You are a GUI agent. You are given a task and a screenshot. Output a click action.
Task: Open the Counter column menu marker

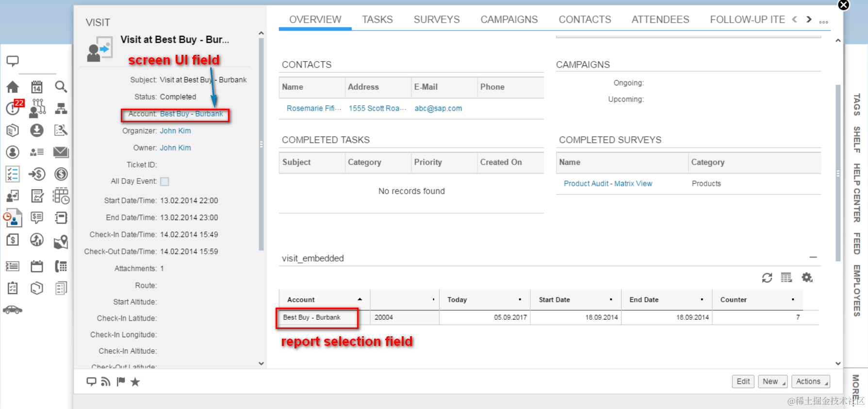pos(793,299)
